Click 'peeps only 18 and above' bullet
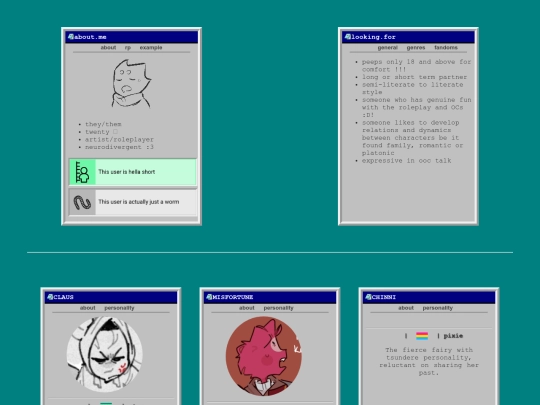 pos(416,65)
